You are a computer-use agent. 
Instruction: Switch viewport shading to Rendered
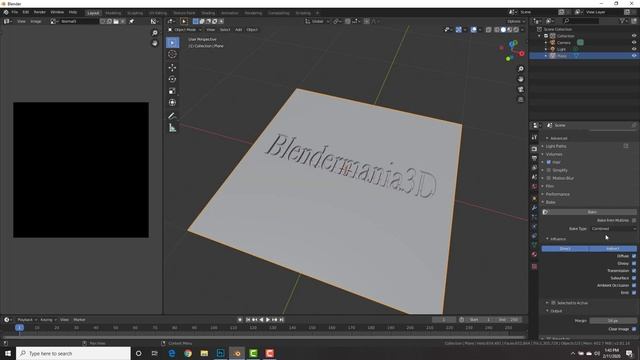[x=516, y=30]
